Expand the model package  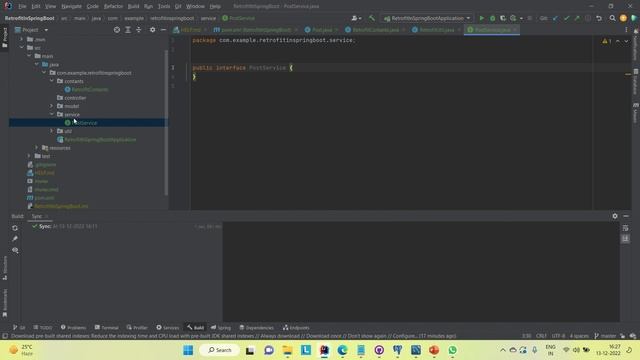52,106
